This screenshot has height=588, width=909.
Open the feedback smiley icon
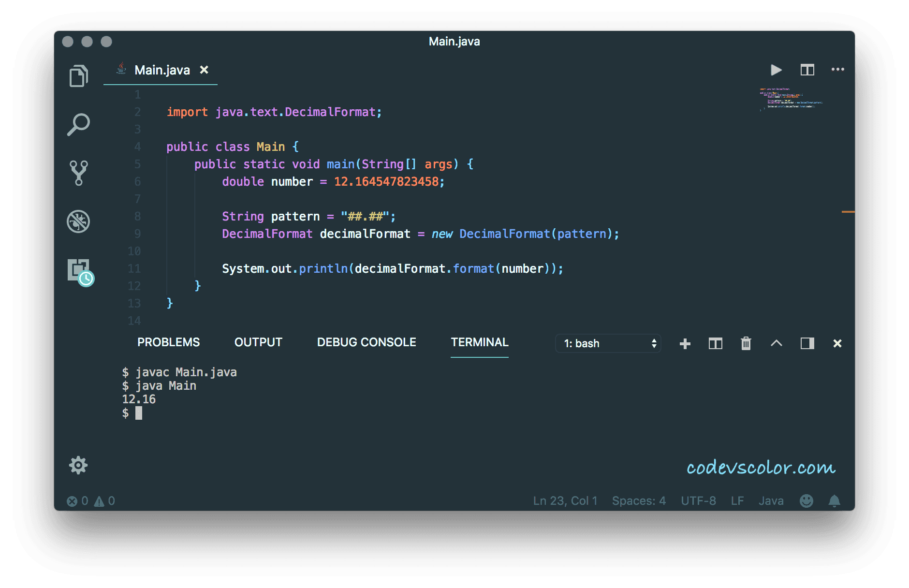click(806, 501)
